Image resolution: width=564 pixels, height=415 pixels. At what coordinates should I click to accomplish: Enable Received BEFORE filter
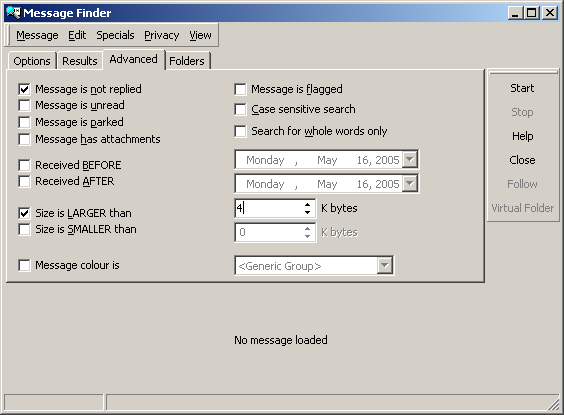24,165
